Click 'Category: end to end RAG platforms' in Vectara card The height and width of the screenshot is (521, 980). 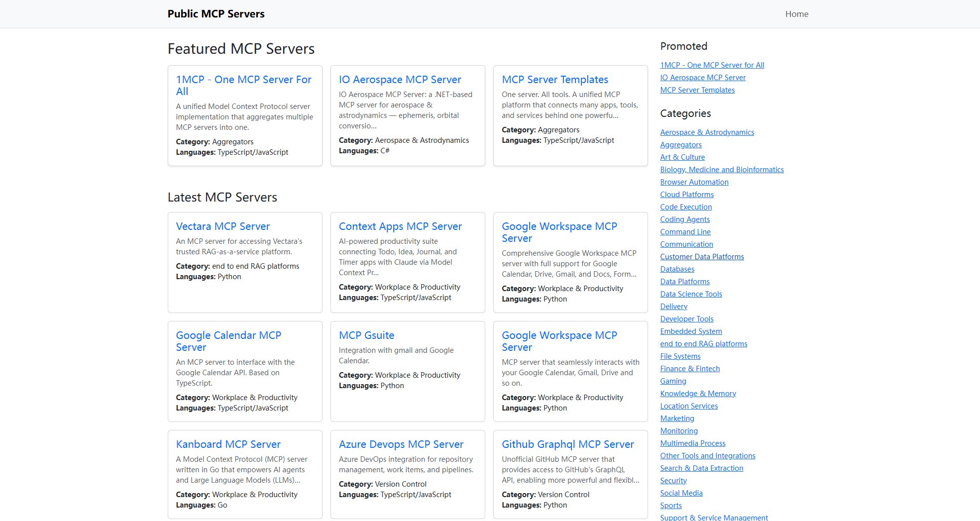point(237,266)
